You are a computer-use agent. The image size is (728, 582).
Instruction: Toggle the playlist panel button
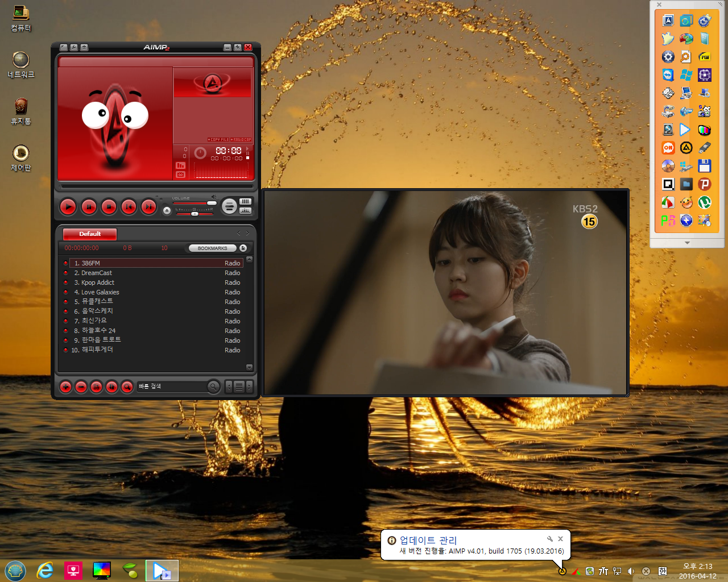[246, 201]
